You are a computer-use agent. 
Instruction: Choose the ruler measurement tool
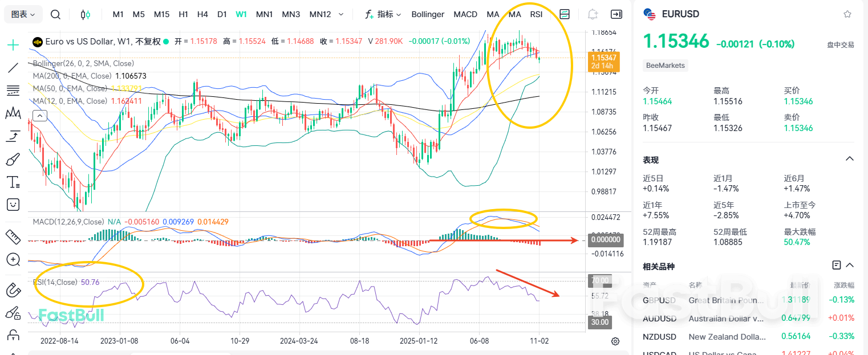[13, 235]
